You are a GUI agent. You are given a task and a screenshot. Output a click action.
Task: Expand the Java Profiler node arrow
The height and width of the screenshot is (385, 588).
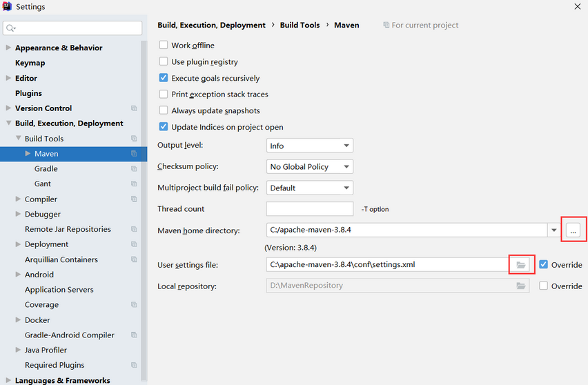click(18, 350)
